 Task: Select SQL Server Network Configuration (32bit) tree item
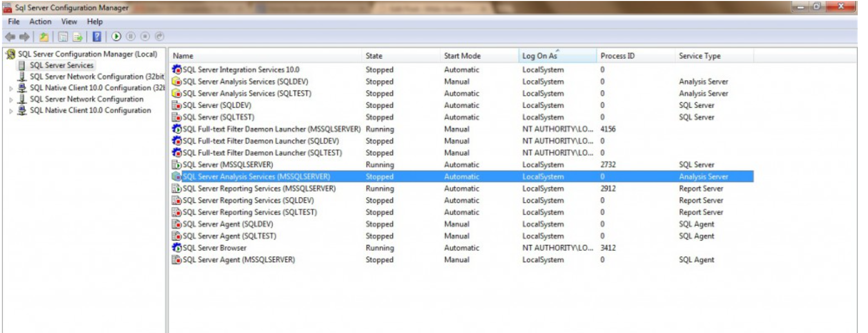(97, 77)
